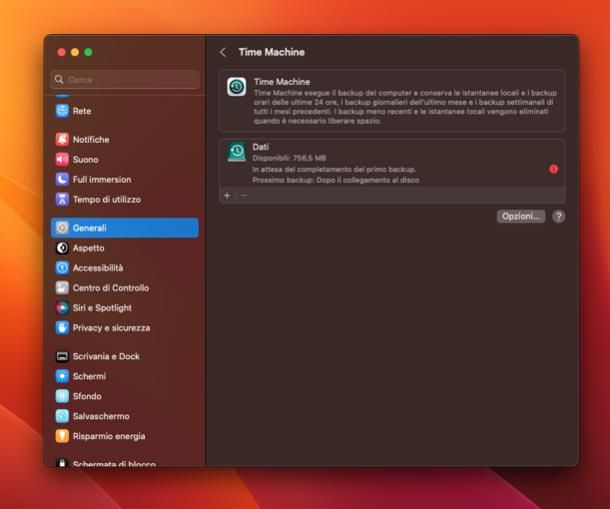Click the Generali gear icon
The width and height of the screenshot is (610, 509).
click(x=62, y=228)
